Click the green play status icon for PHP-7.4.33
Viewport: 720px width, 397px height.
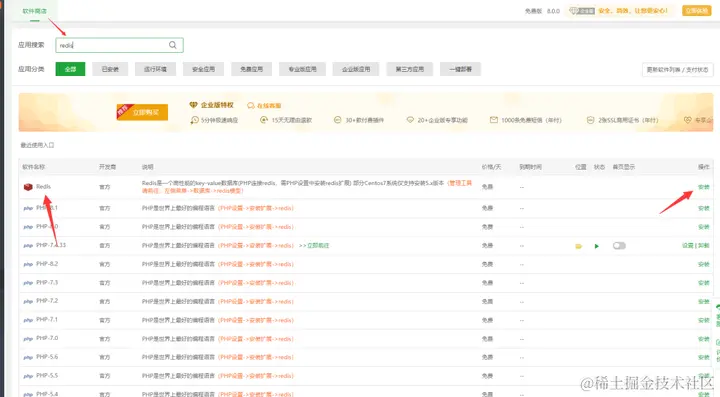(x=596, y=246)
